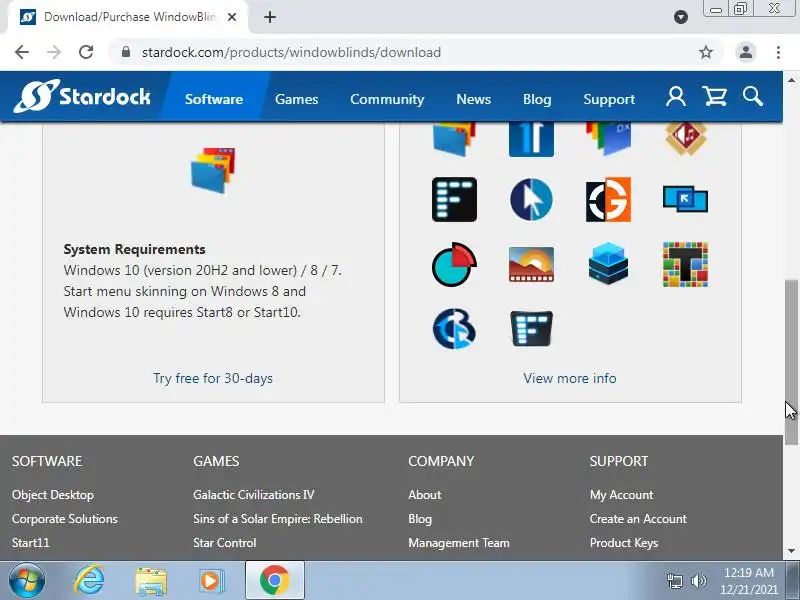This screenshot has height=600, width=800.
Task: Open Blog link under Company
Action: click(x=420, y=519)
